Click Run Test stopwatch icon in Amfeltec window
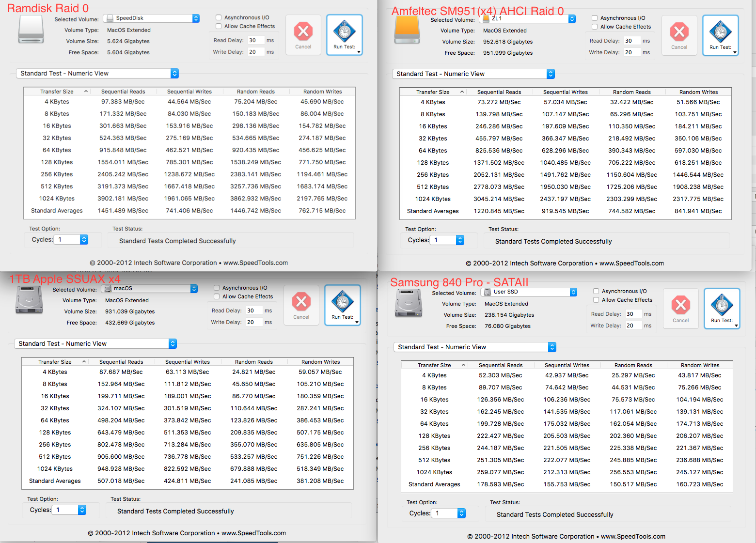The height and width of the screenshot is (543, 756). tap(721, 32)
